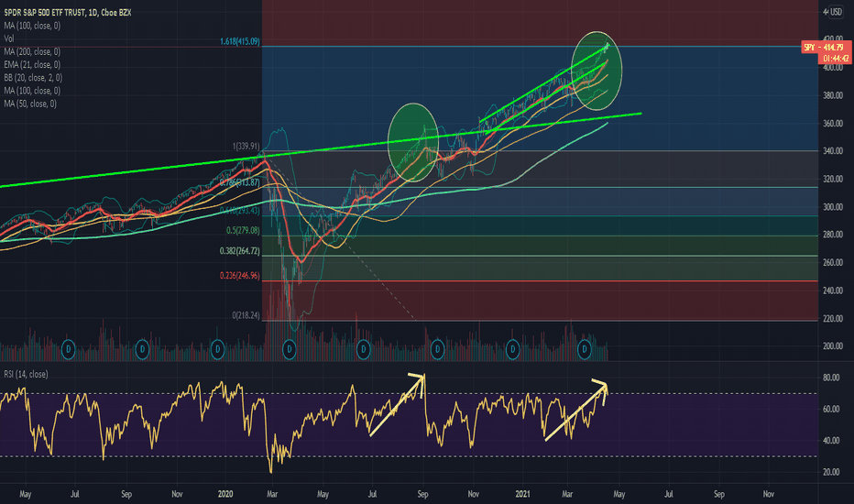Click the 200.00 price axis label

pyautogui.click(x=833, y=346)
